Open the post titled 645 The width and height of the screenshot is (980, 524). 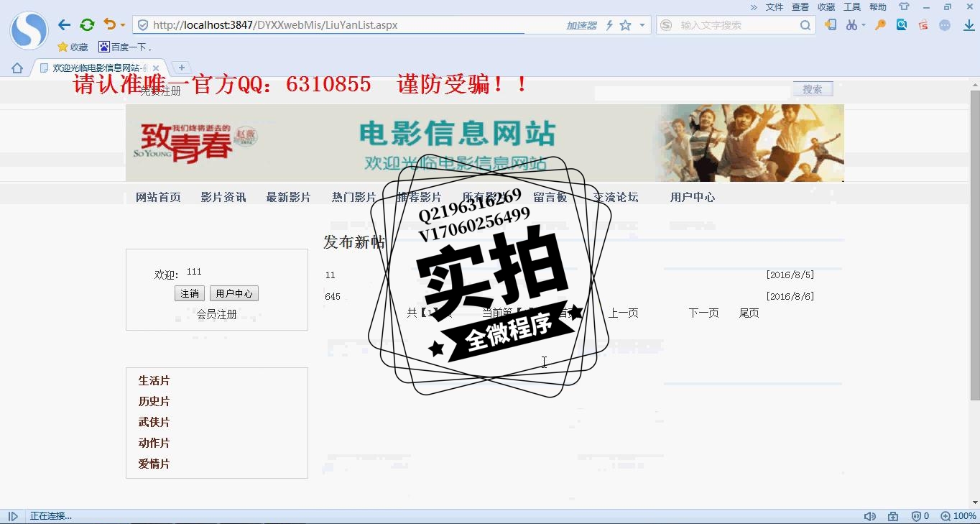coord(333,297)
